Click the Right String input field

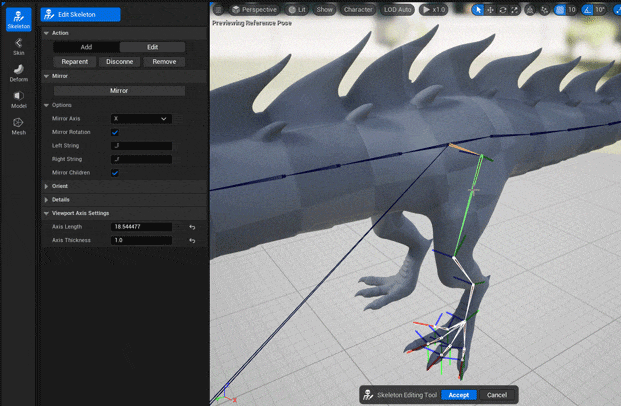click(x=141, y=159)
